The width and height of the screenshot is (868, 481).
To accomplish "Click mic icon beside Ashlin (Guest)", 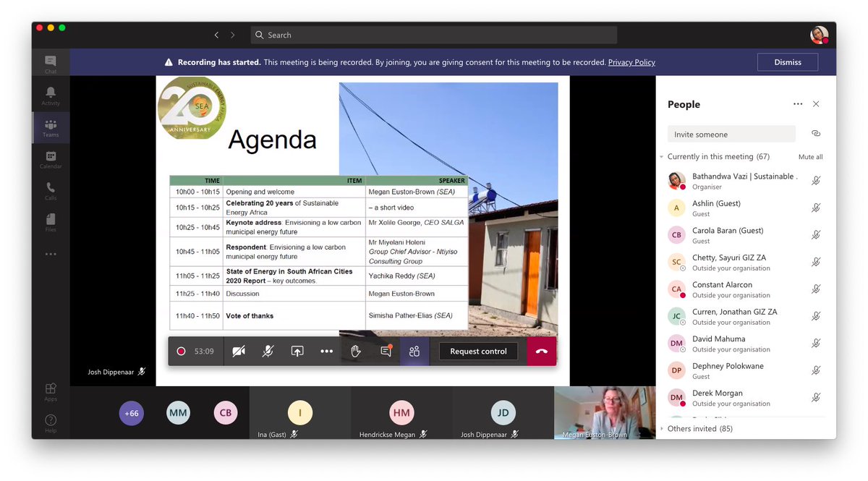I will (x=816, y=208).
